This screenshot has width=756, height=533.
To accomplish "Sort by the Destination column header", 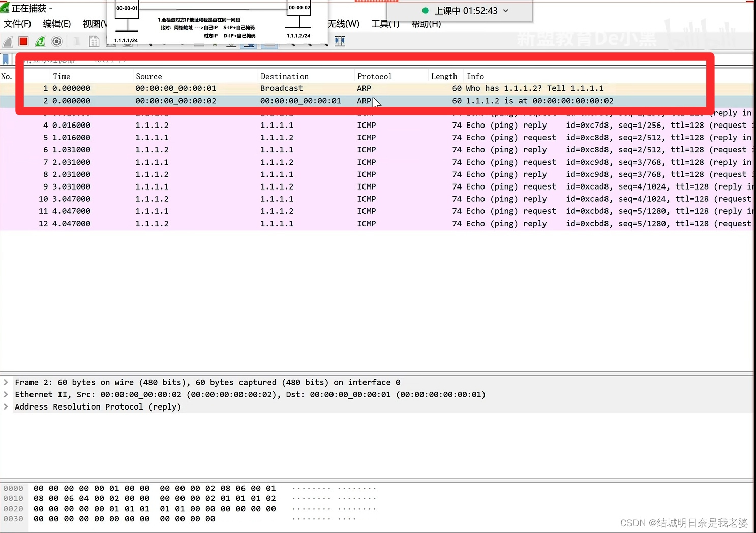I will point(285,77).
